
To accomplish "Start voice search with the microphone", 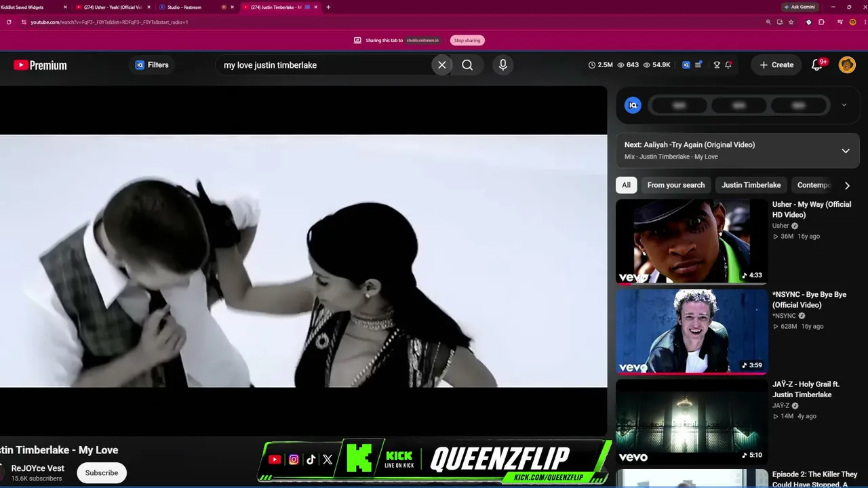I will [x=502, y=65].
